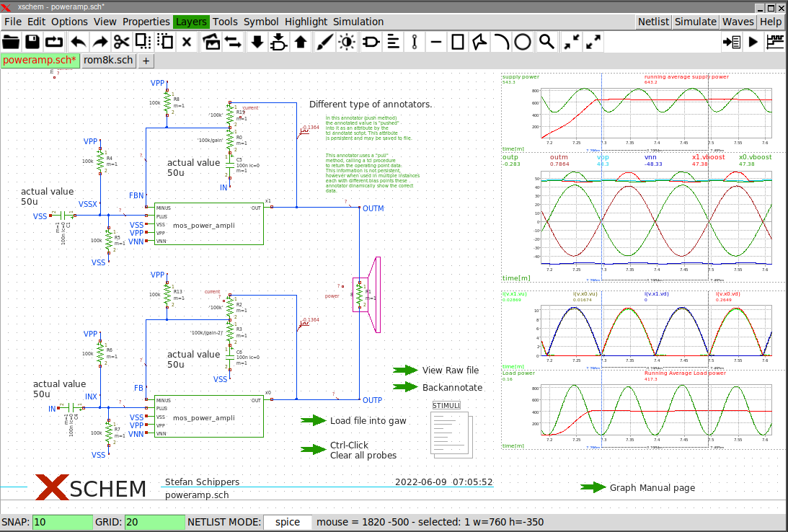The image size is (788, 532).
Task: Toggle the dark/light color scheme icon
Action: pyautogui.click(x=347, y=42)
